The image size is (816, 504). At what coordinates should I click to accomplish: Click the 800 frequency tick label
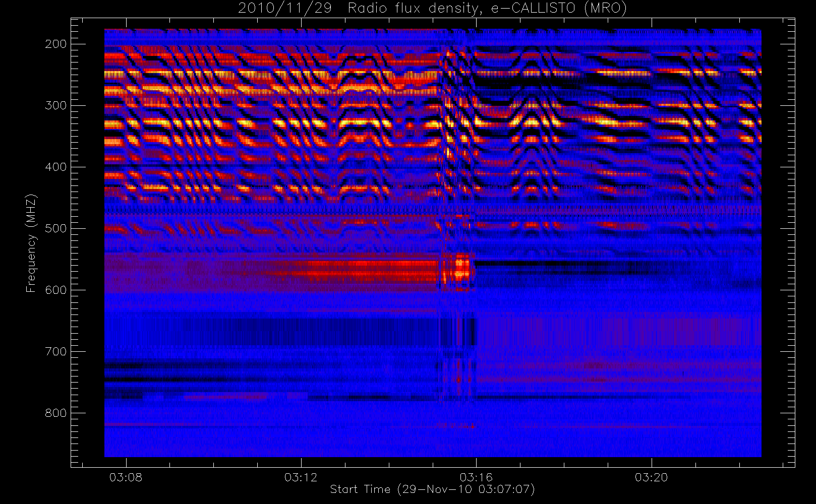[56, 413]
